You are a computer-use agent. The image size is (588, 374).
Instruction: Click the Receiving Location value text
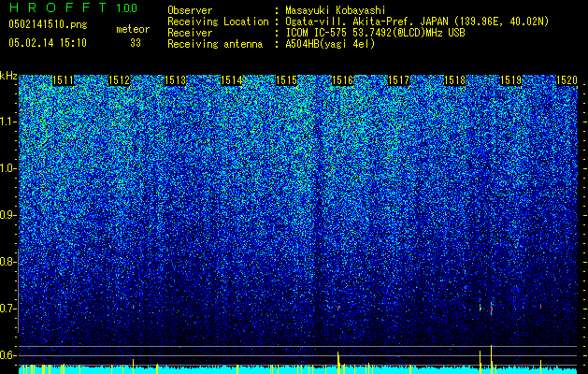coord(417,22)
